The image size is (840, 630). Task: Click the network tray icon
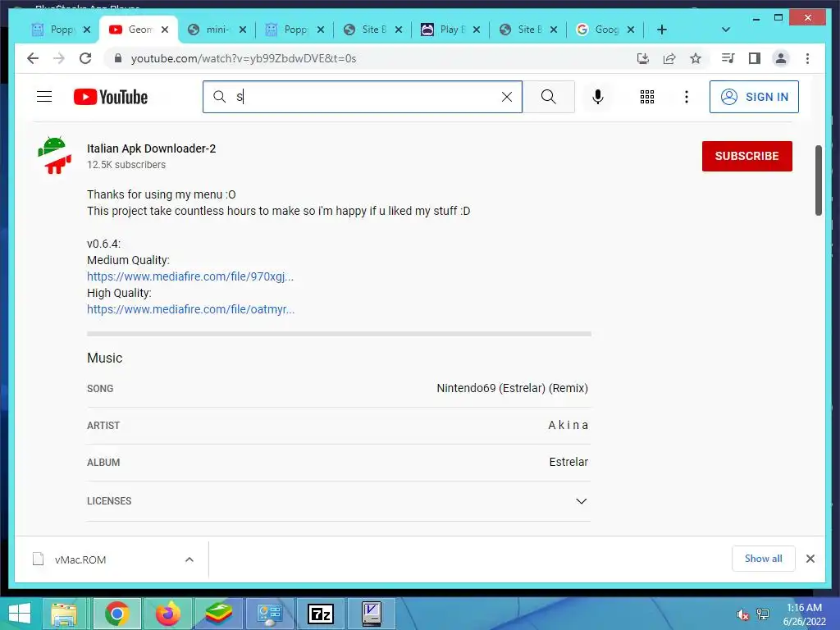(762, 614)
